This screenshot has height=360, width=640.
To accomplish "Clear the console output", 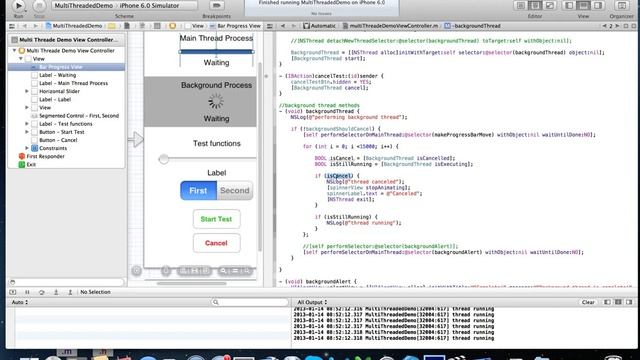I will pyautogui.click(x=588, y=302).
